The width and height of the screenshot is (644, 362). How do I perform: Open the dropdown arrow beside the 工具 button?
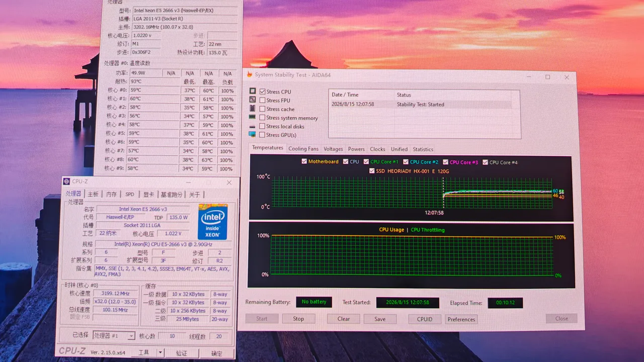click(x=160, y=352)
